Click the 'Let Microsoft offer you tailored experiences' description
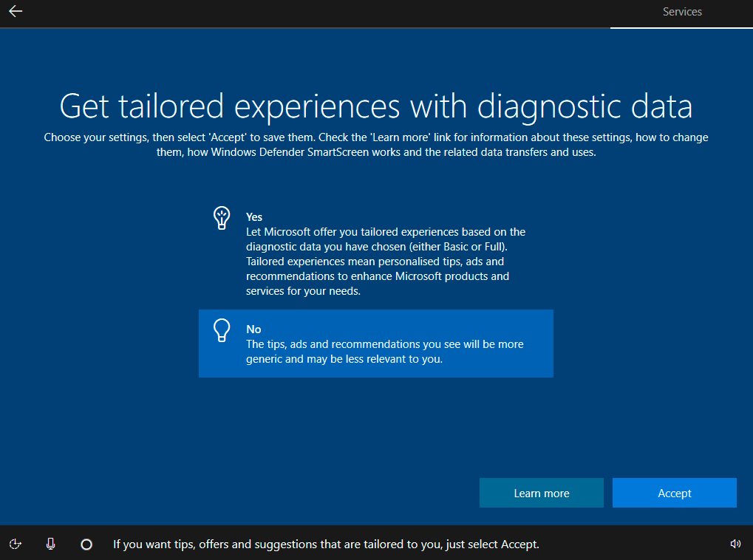 click(386, 262)
